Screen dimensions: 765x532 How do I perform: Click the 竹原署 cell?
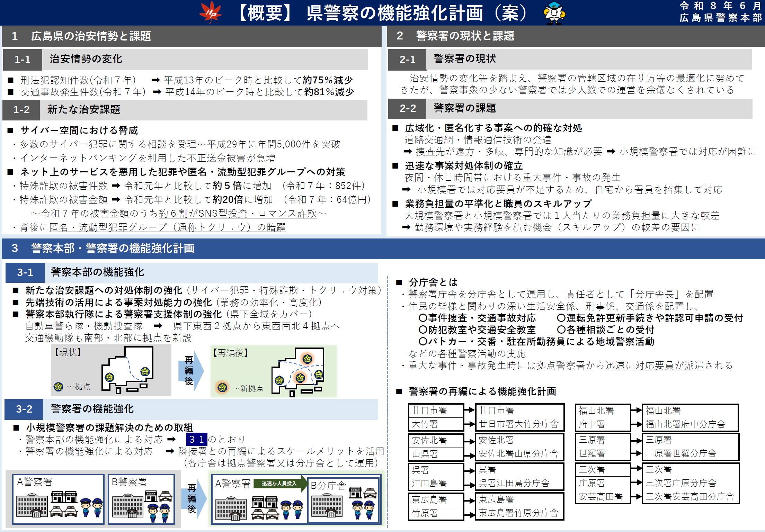436,513
